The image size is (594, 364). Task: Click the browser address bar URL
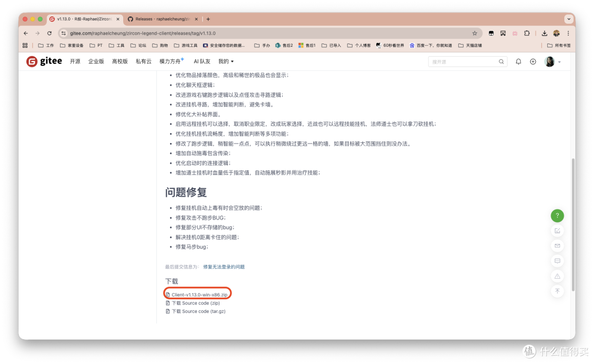click(143, 34)
